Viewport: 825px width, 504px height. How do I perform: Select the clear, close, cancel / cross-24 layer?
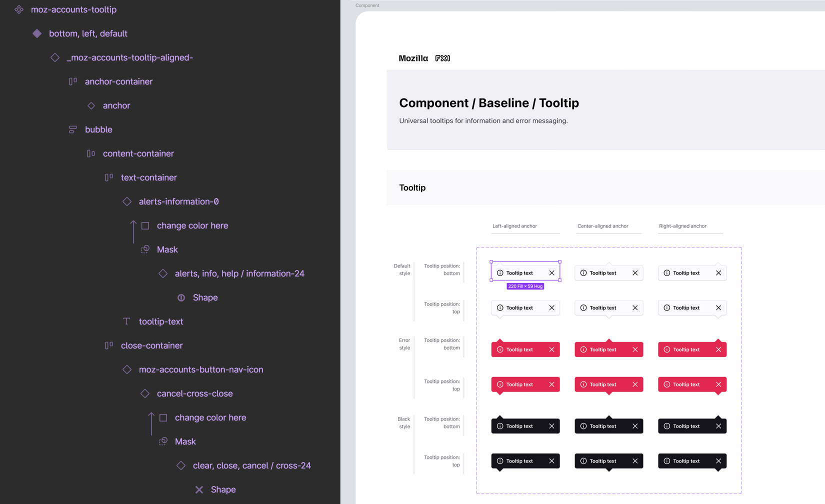point(251,465)
